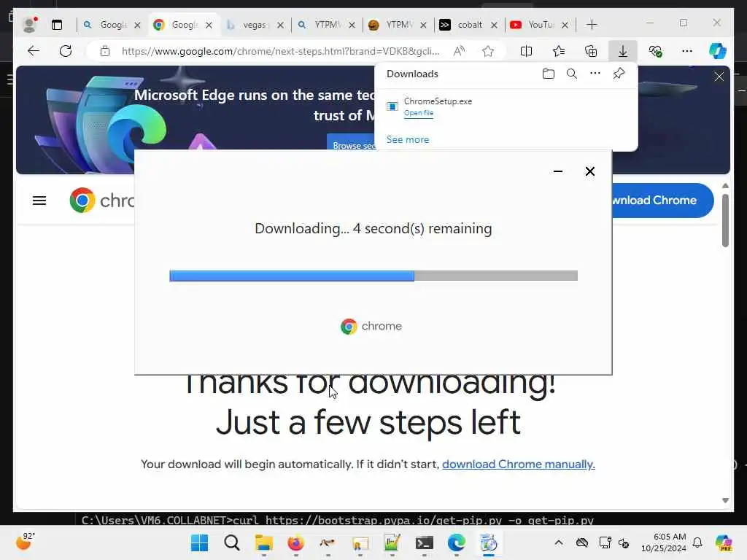747x560 pixels.
Task: Click the Download Chrome button
Action: click(663, 201)
